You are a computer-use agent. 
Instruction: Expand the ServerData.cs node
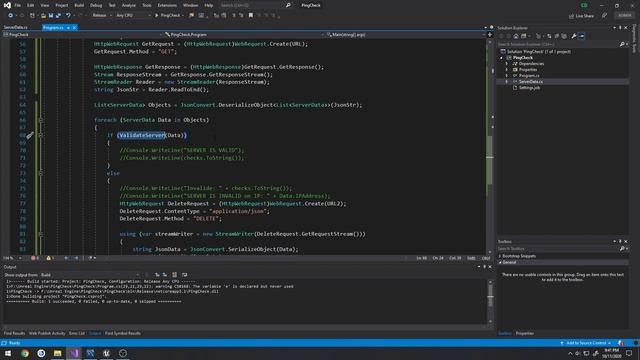[507, 82]
